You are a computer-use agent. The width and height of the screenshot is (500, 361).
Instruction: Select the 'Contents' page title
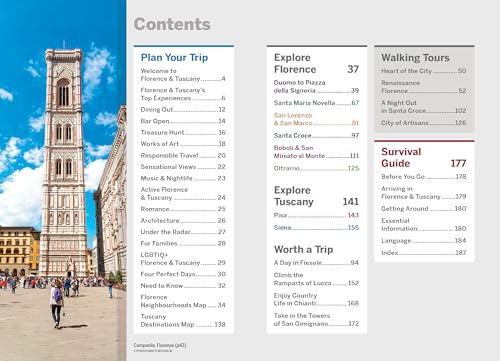point(172,24)
